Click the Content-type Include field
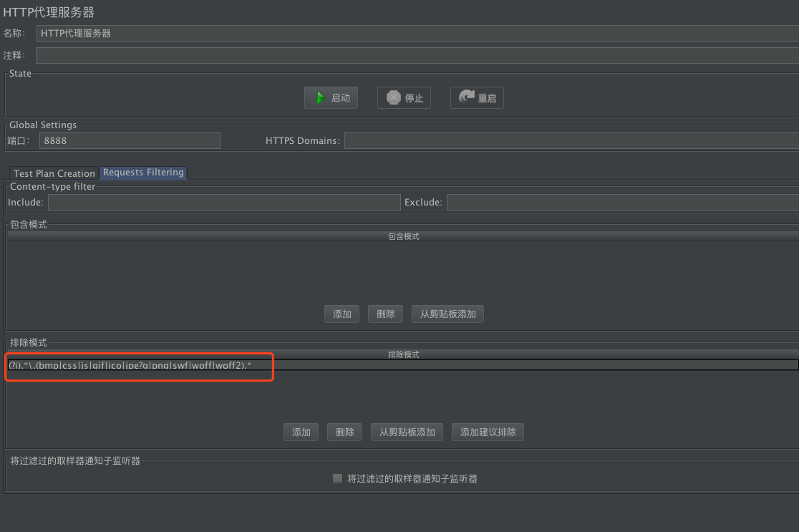Viewport: 799px width, 532px height. (x=224, y=203)
